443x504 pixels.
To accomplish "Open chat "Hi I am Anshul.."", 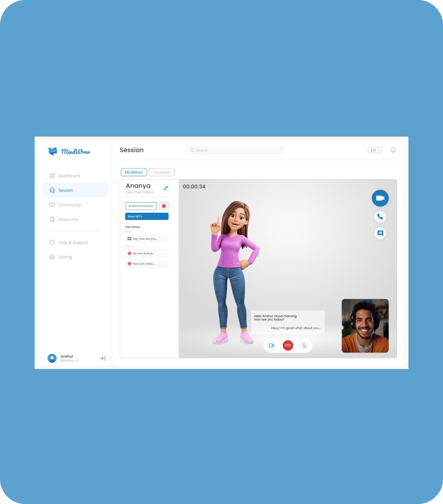I will coord(147,254).
